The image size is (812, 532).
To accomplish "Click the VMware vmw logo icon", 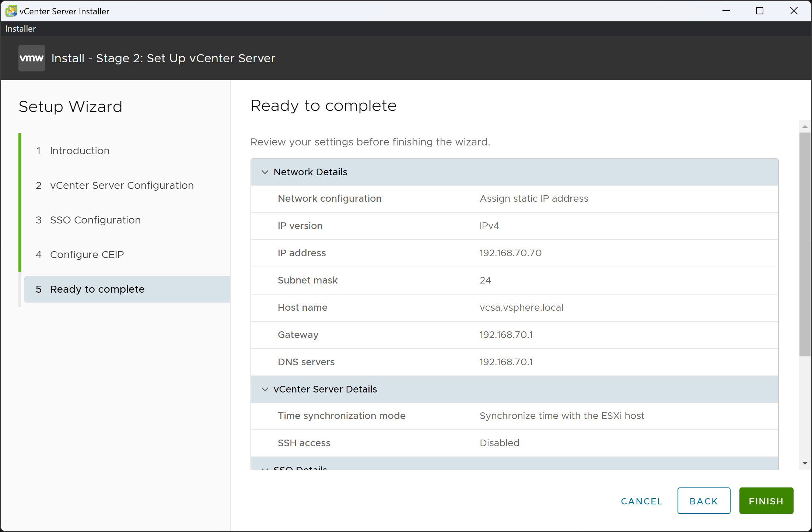I will [31, 58].
